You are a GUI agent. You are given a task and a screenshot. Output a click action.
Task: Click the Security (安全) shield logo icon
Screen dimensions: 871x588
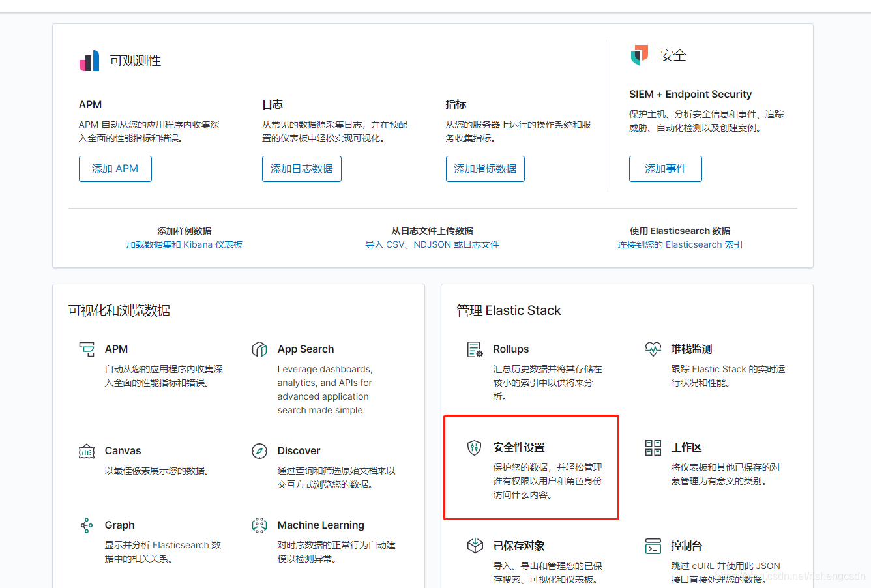coord(640,55)
